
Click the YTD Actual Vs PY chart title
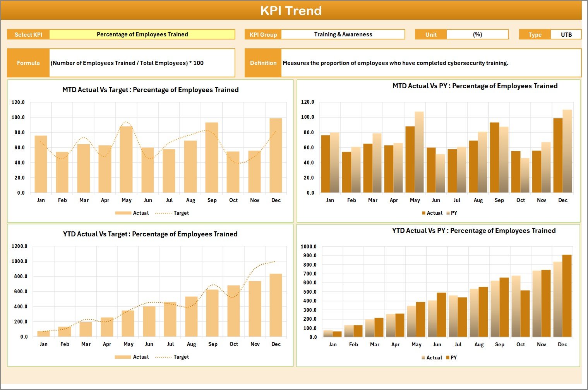(x=474, y=231)
